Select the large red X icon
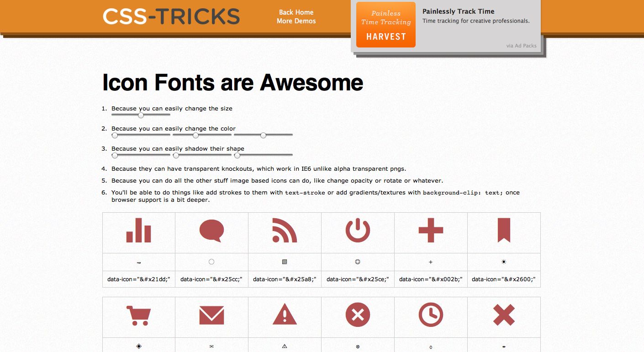 pos(504,315)
